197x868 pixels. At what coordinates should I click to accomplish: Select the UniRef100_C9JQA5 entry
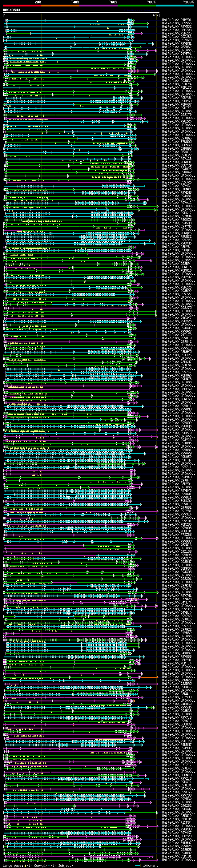pyautogui.click(x=176, y=139)
